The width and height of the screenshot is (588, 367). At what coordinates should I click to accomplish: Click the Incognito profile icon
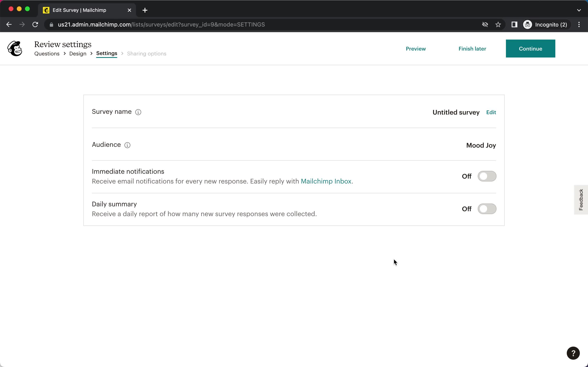(528, 24)
